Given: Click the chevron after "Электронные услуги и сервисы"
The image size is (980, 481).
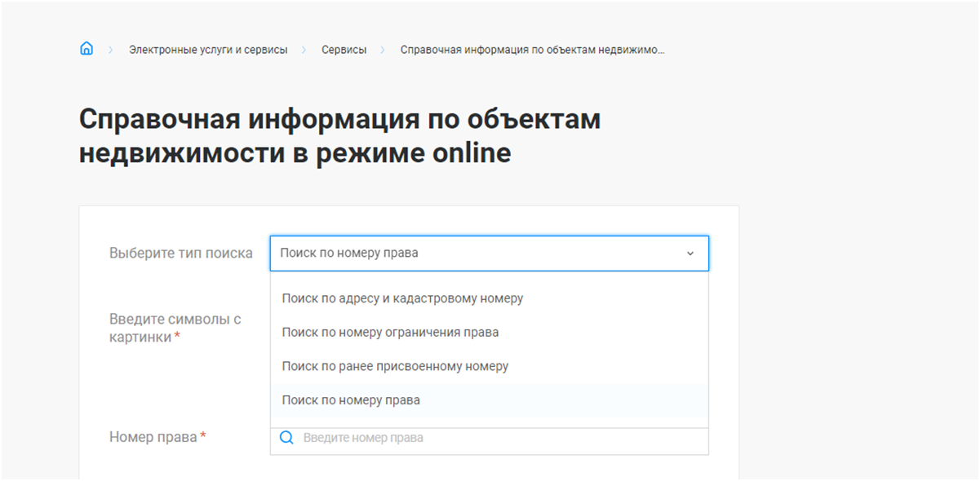Looking at the screenshot, I should [x=304, y=50].
